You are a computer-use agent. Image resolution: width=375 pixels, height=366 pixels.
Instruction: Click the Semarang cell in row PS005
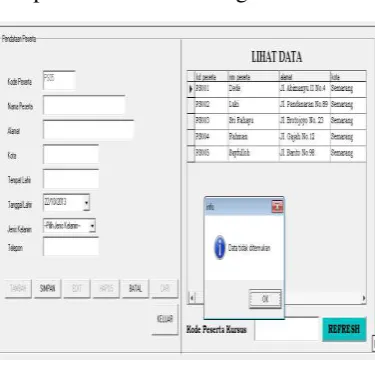point(348,154)
